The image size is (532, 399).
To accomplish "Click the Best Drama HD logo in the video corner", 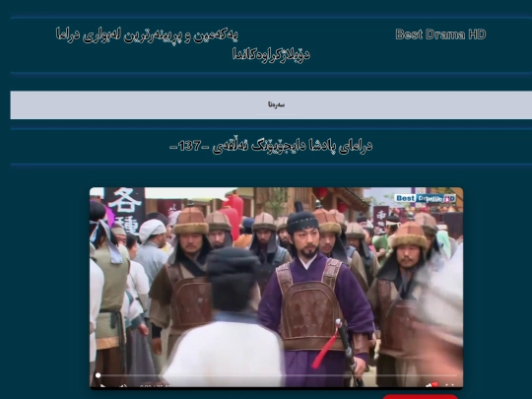I will (x=426, y=198).
